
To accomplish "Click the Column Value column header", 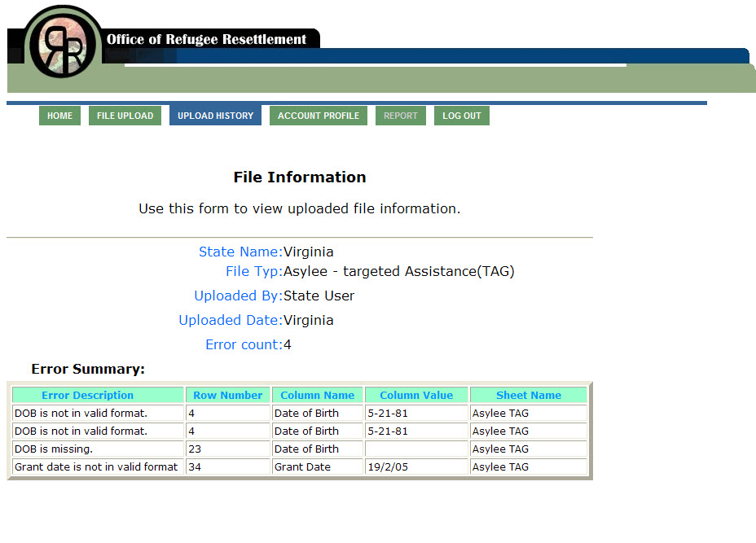I will coord(416,395).
